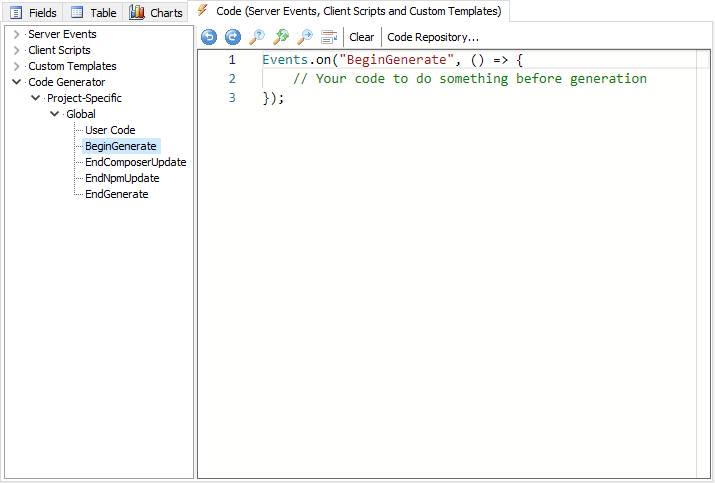Expand the Server Events node
Image resolution: width=715 pixels, height=483 pixels.
(x=17, y=34)
